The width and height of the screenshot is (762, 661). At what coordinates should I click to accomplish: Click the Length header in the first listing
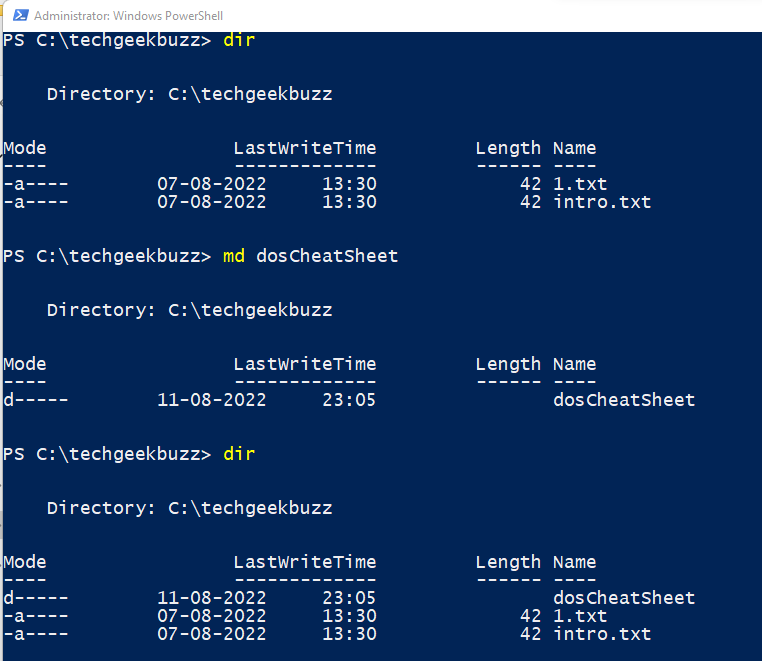click(x=508, y=148)
